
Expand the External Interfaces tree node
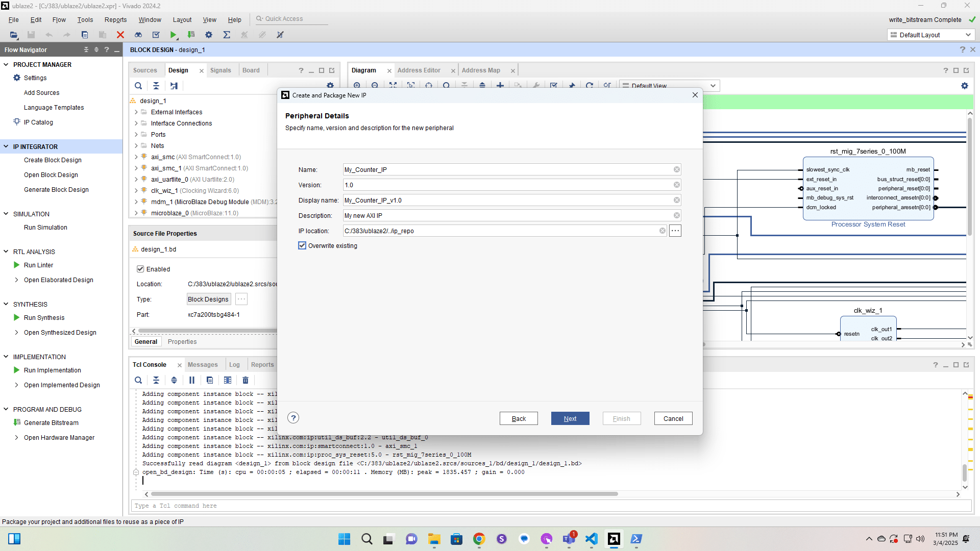[x=136, y=112]
